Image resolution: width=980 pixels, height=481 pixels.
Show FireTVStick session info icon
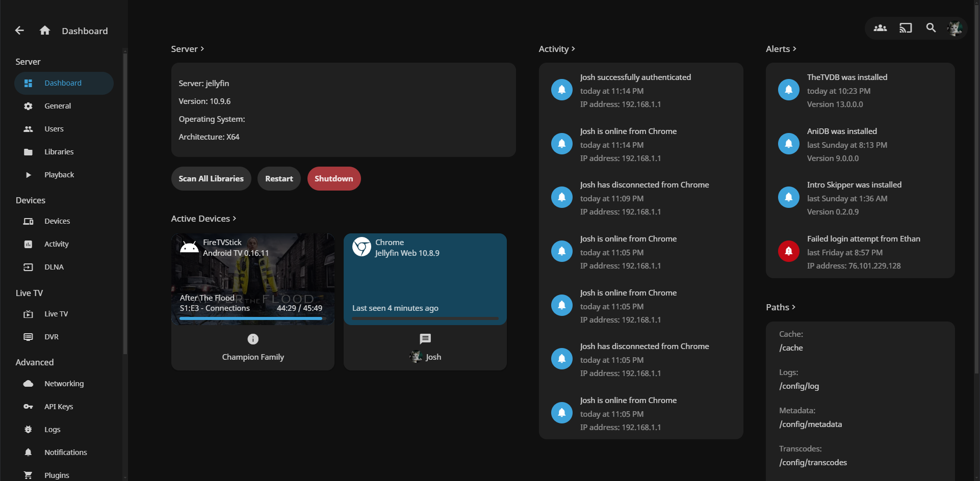click(x=253, y=339)
